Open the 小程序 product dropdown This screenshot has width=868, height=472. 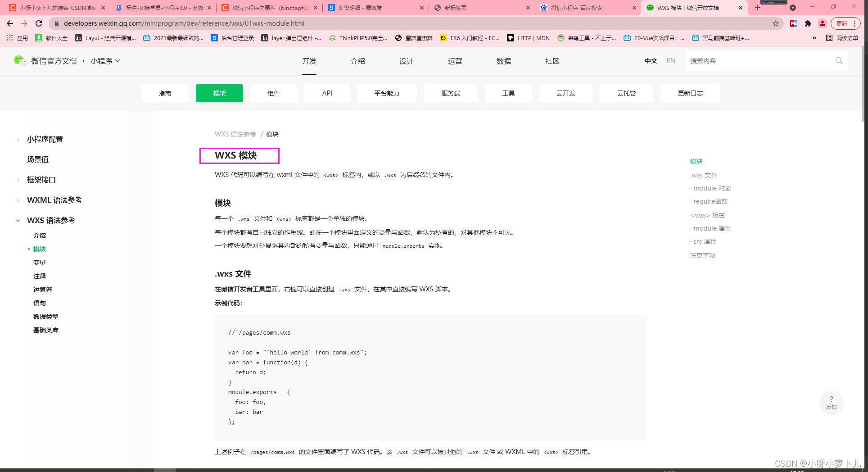pos(105,61)
